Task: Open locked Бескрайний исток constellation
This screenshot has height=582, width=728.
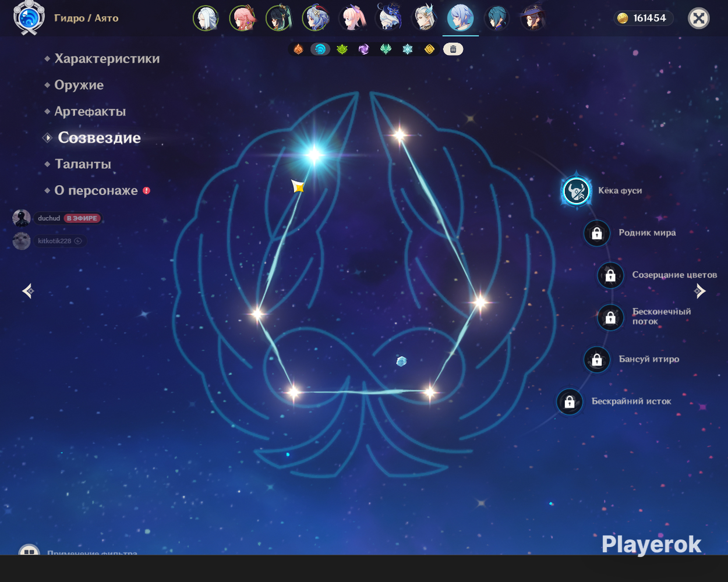Action: 570,402
